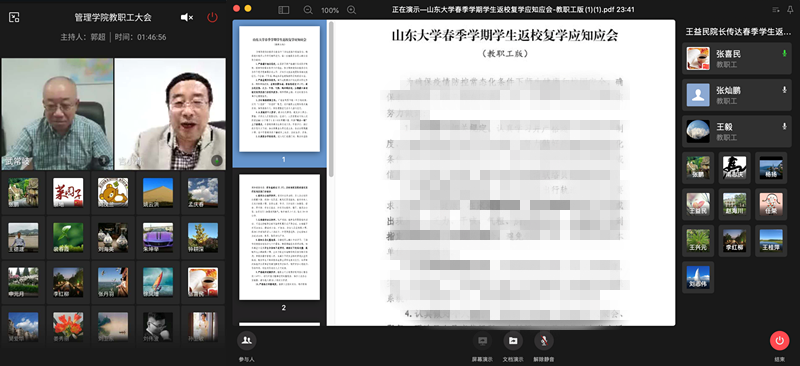Screen dimensions: 800x366
Task: Open the 100% zoom level selector
Action: point(330,10)
